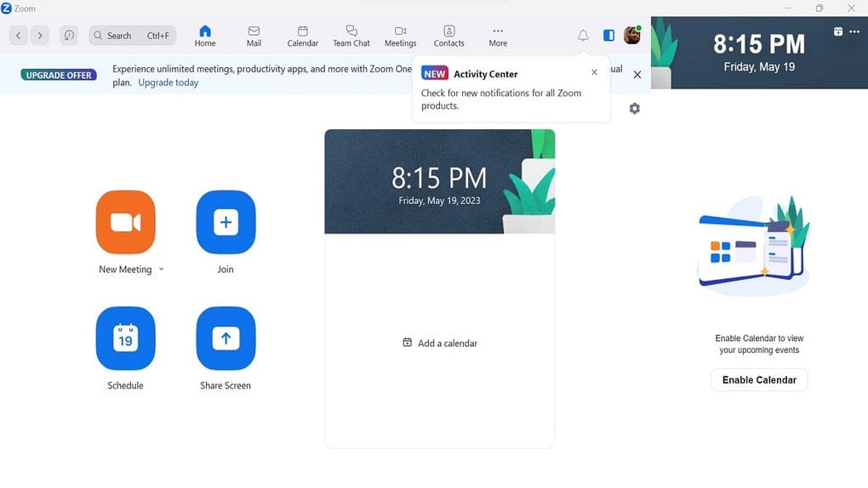The image size is (868, 488).
Task: Switch to the Meetings tab
Action: [x=400, y=36]
